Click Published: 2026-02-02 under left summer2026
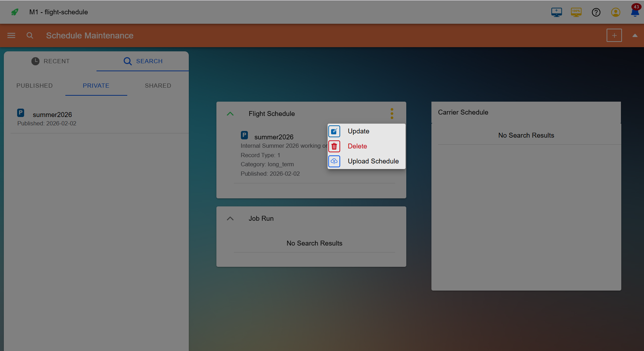Viewport: 644px width, 351px height. [x=47, y=123]
